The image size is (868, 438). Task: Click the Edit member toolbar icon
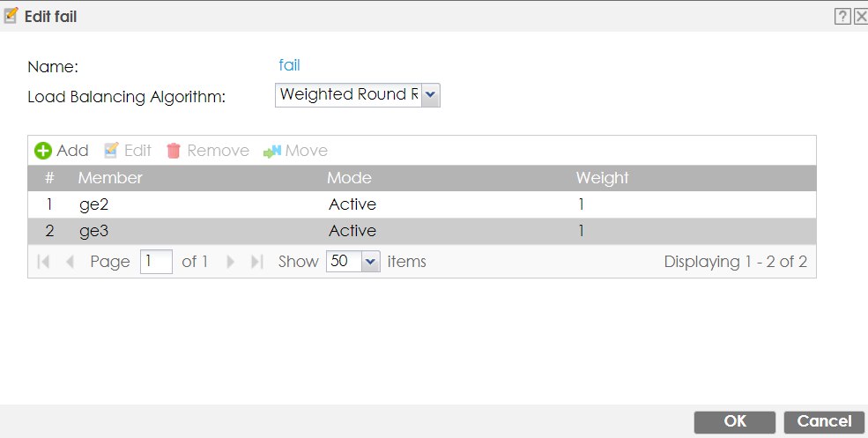[112, 151]
